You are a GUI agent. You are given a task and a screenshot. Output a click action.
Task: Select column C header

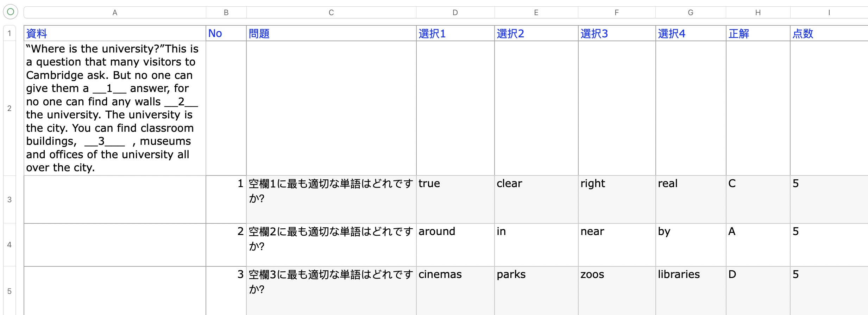click(x=331, y=13)
